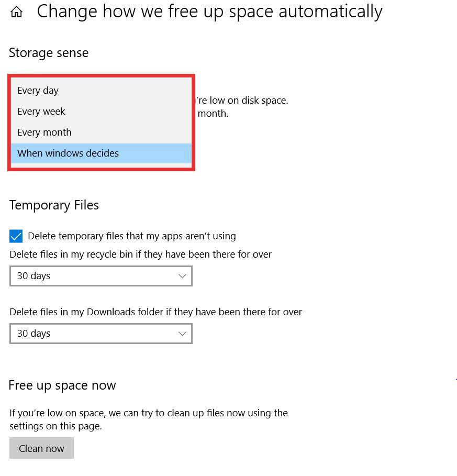This screenshot has width=457, height=476.
Task: Pick Every month frequency
Action: tap(101, 132)
